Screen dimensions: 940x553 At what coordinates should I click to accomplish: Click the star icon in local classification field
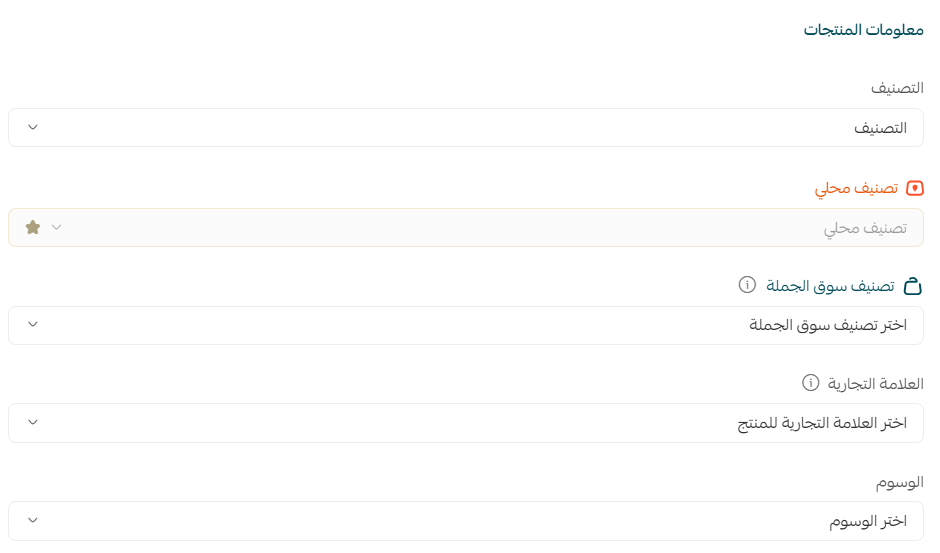point(33,227)
